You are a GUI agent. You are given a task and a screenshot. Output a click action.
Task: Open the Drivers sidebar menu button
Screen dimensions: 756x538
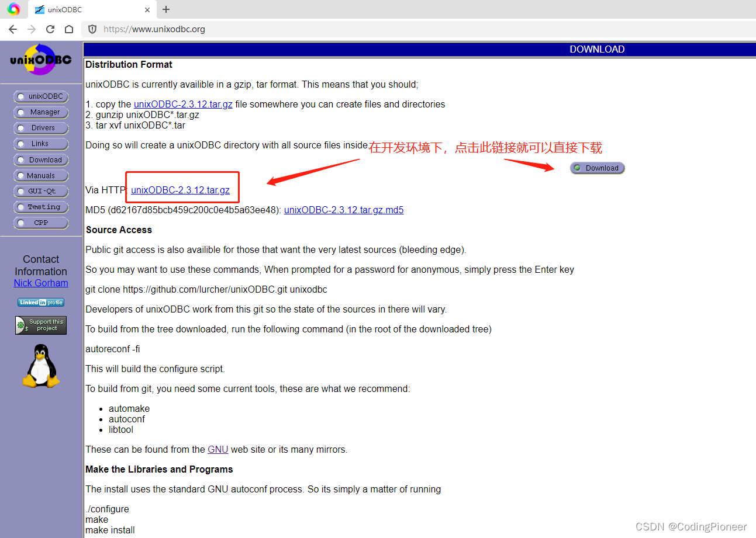tap(41, 128)
